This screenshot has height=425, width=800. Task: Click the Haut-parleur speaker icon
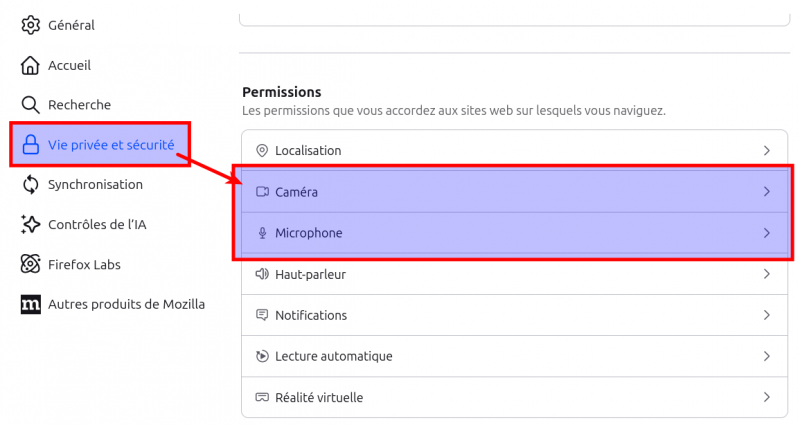[x=262, y=274]
